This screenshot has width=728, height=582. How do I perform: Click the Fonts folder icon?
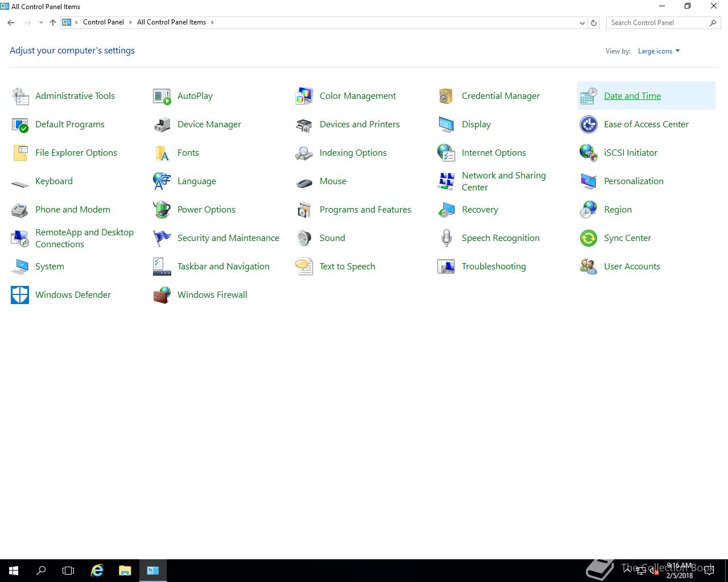[162, 153]
